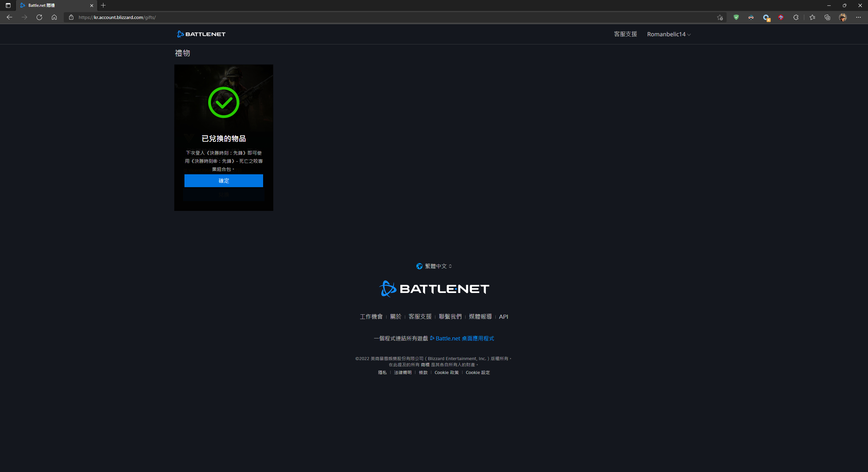This screenshot has width=868, height=472.
Task: Open the Favorites list icon
Action: (x=812, y=17)
